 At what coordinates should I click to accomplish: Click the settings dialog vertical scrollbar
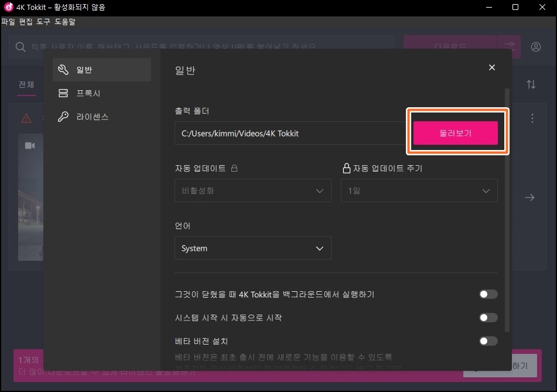[x=507, y=210]
